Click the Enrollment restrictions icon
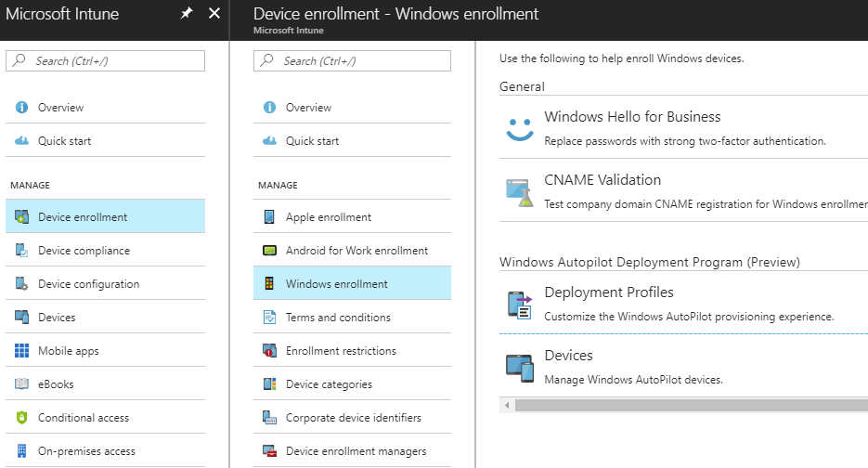Image resolution: width=868 pixels, height=468 pixels. [269, 351]
